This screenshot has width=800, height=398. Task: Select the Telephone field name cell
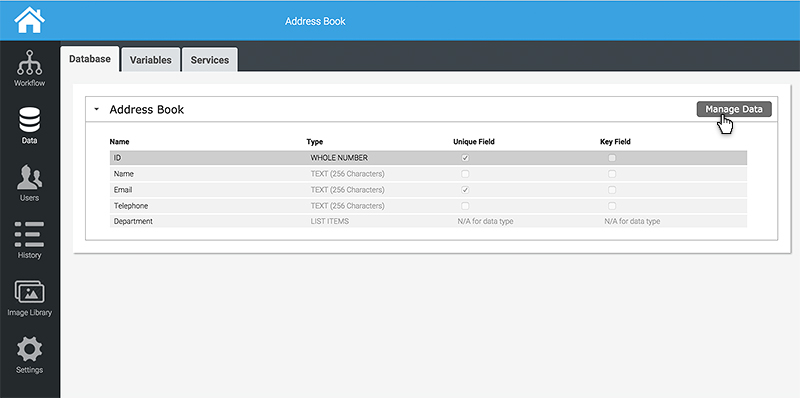coord(131,206)
